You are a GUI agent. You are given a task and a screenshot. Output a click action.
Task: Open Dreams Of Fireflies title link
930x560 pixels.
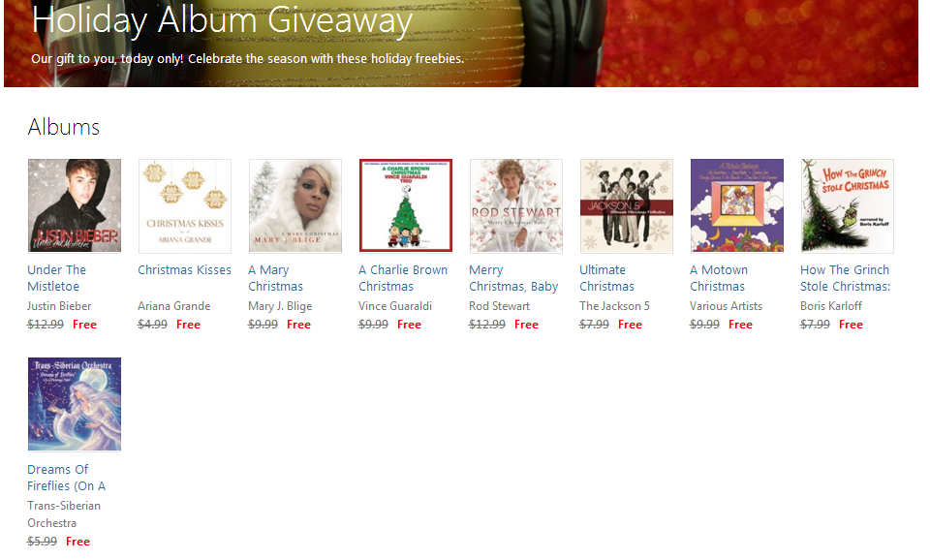click(x=67, y=478)
